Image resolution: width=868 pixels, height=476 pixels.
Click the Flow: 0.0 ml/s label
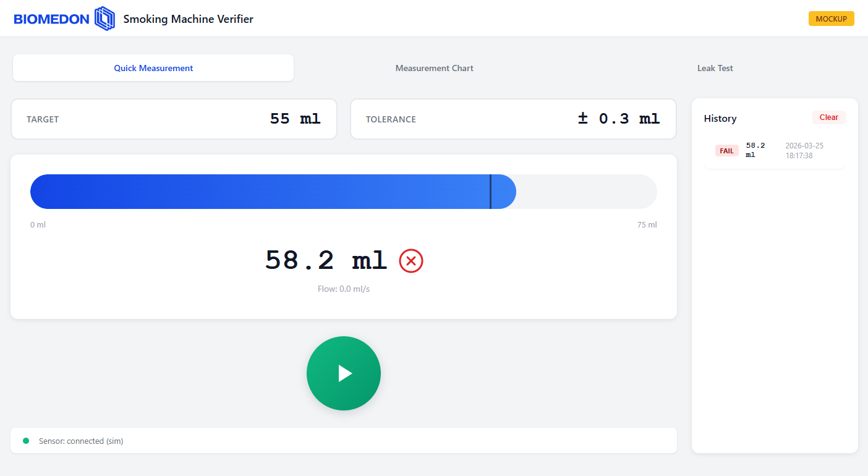point(344,289)
